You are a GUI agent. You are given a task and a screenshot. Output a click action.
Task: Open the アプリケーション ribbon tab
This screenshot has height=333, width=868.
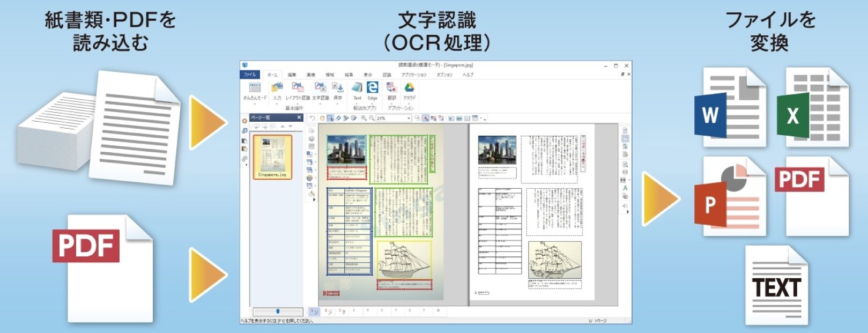coord(414,75)
